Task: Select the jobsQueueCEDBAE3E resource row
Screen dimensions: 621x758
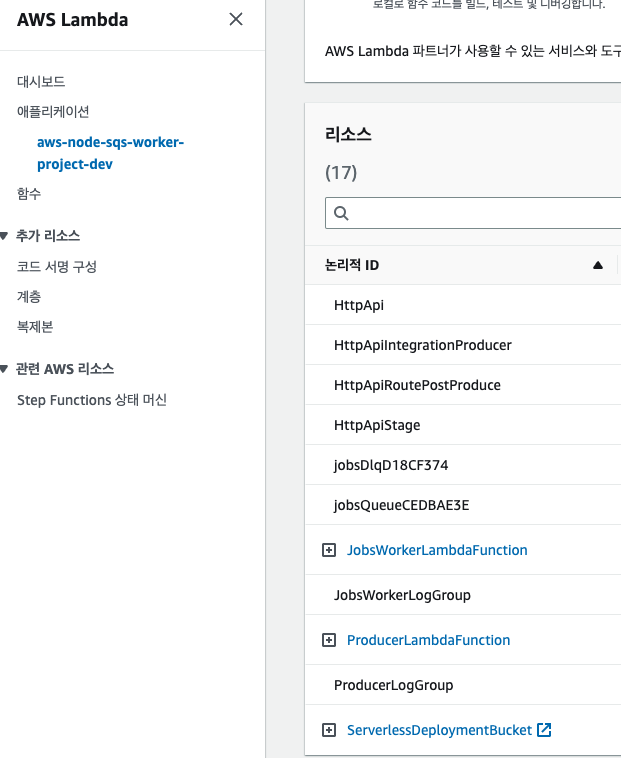Action: 463,505
